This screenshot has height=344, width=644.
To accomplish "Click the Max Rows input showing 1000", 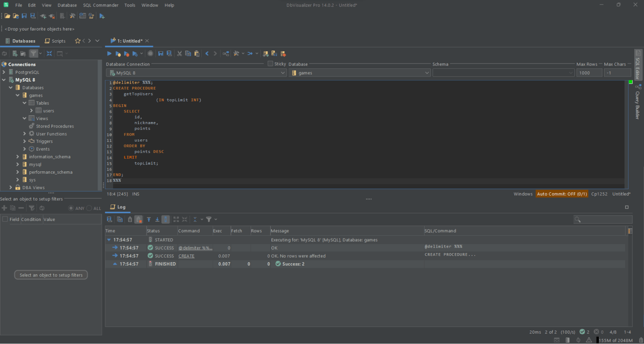I will (x=589, y=72).
